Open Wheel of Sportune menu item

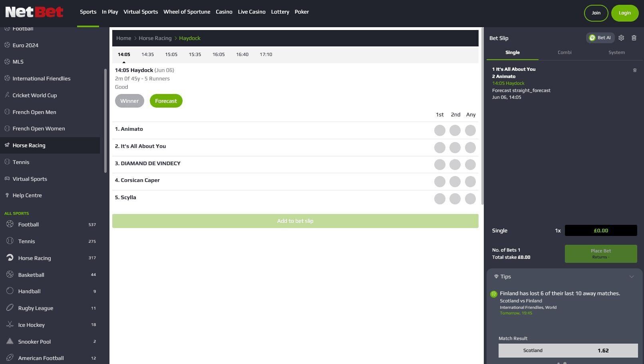click(187, 12)
